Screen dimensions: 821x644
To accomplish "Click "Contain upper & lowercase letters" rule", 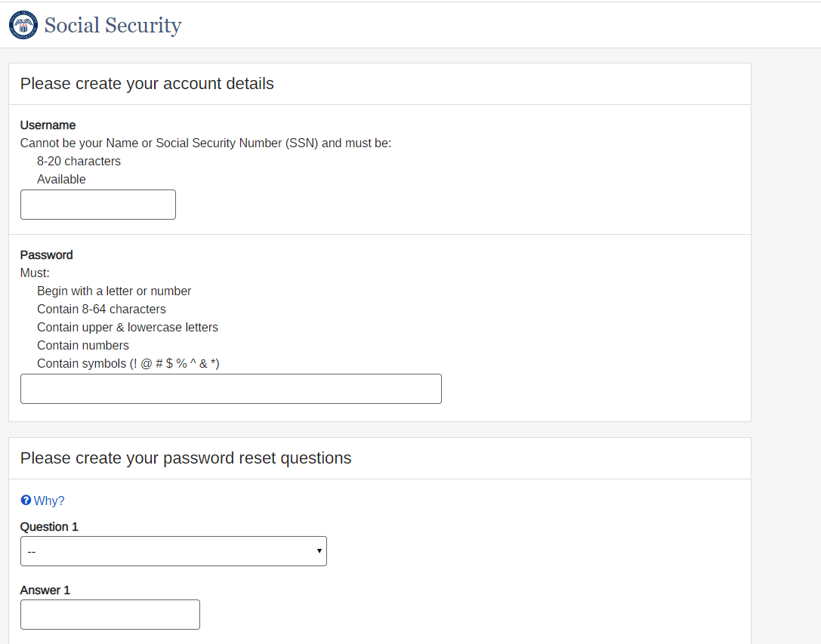I will pyautogui.click(x=128, y=327).
